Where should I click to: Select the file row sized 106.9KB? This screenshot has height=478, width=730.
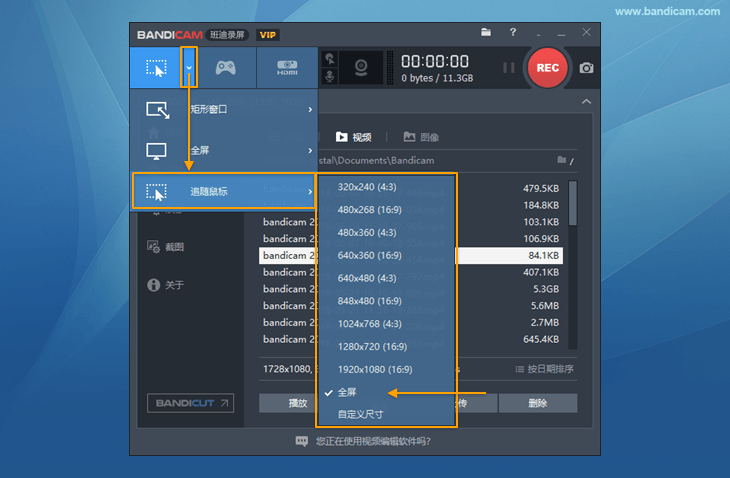[411, 239]
